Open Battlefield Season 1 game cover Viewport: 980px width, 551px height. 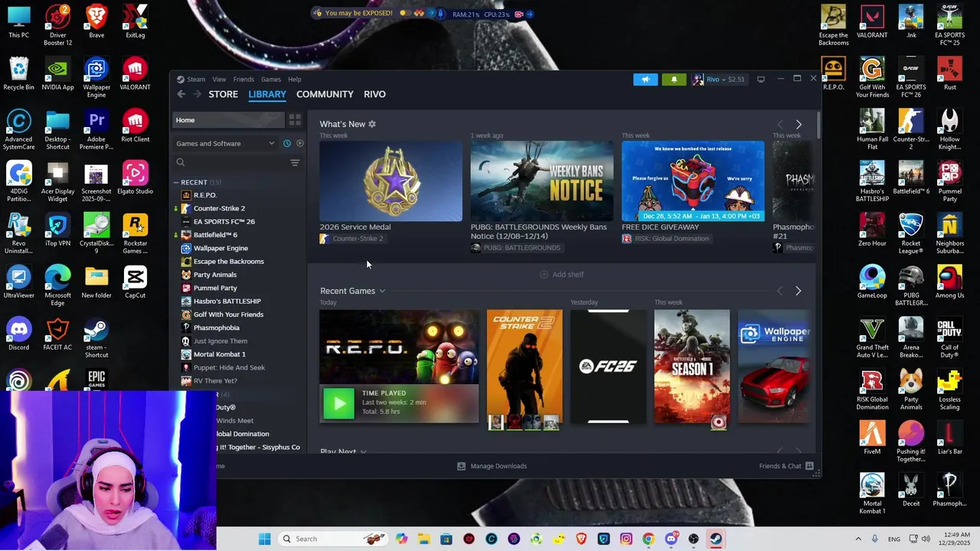(691, 367)
